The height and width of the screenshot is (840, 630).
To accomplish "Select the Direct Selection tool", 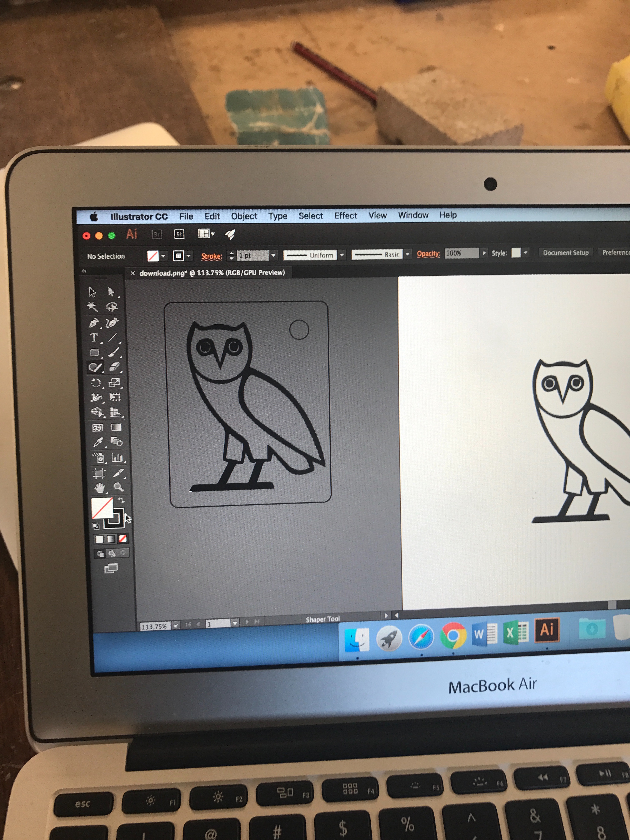I will tap(111, 292).
